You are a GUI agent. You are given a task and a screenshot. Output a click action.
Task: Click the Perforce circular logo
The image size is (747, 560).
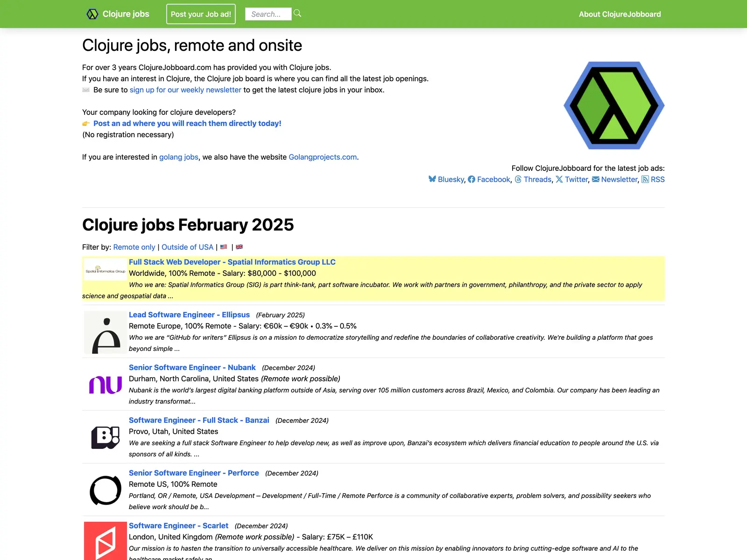click(106, 490)
